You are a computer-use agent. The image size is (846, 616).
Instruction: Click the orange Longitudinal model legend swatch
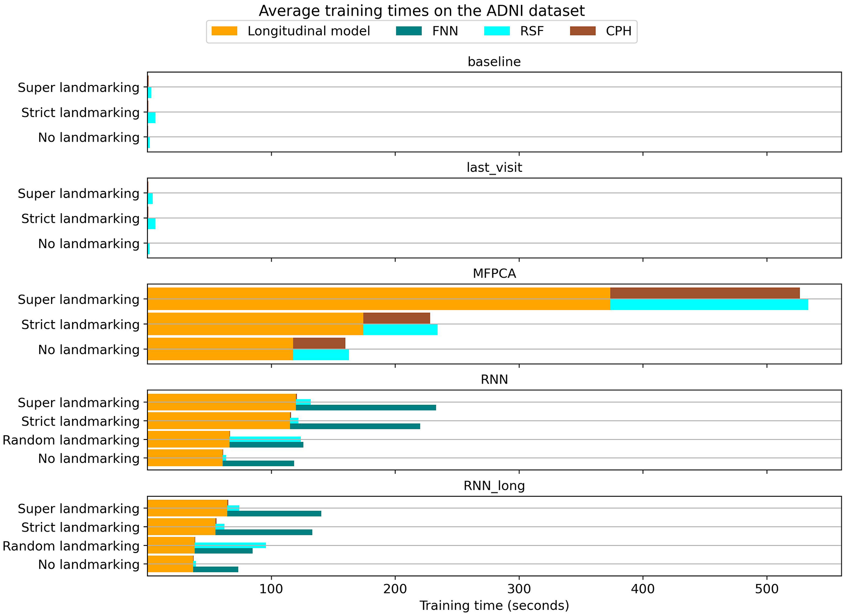[x=224, y=31]
